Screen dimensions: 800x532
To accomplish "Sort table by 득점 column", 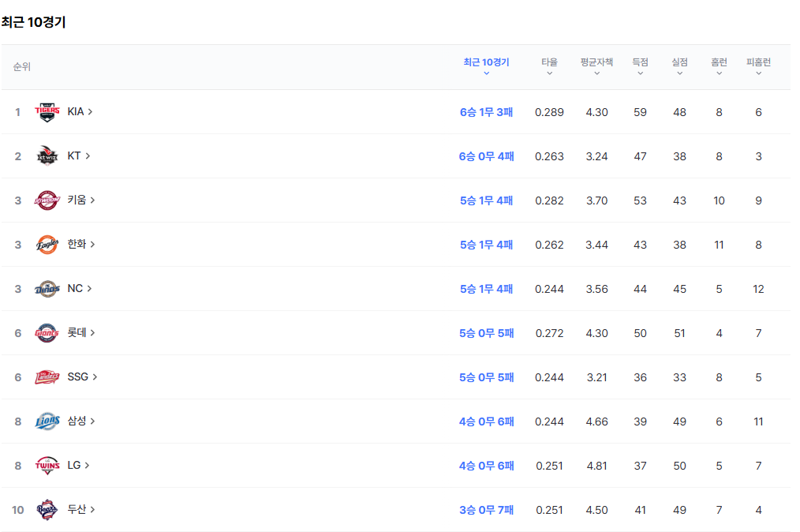I will pos(640,66).
